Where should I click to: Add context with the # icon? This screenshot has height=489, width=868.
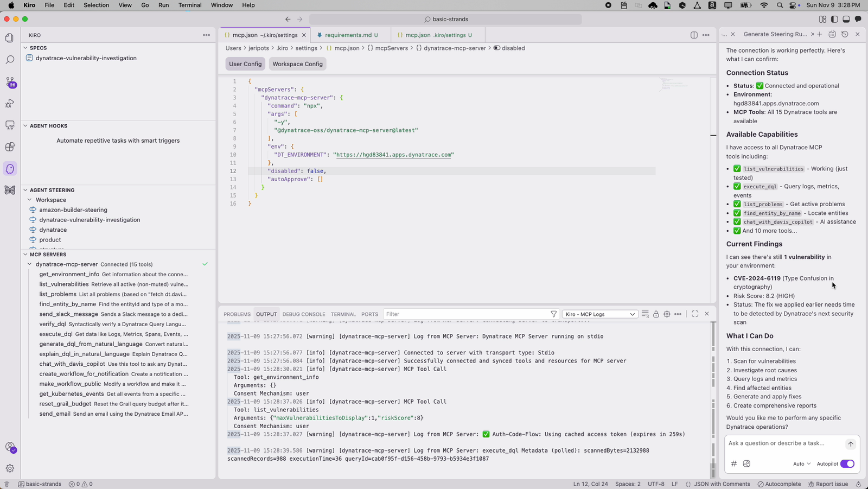click(x=733, y=463)
